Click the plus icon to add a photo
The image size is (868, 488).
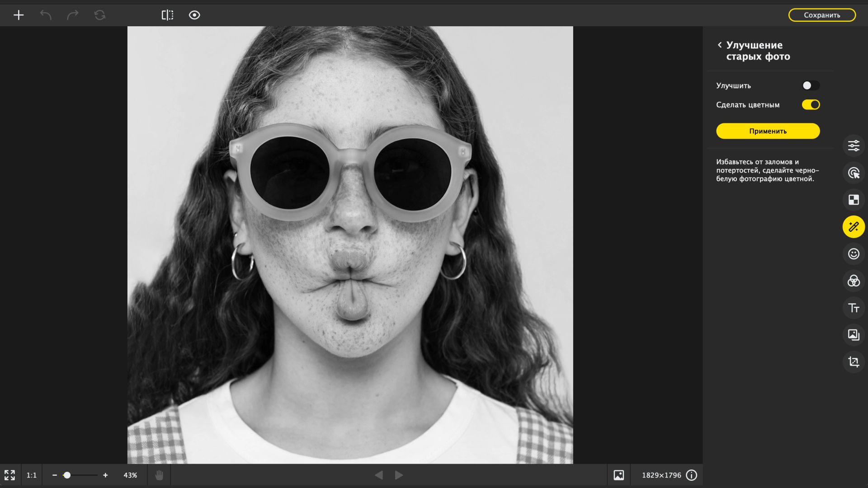[19, 15]
